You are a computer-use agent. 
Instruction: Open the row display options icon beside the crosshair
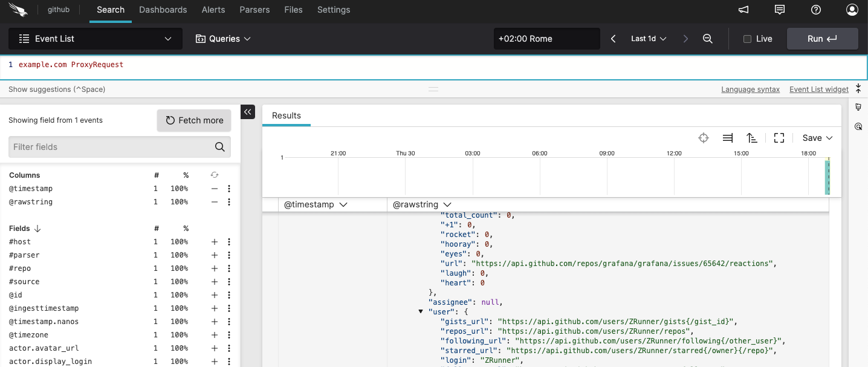coord(727,137)
